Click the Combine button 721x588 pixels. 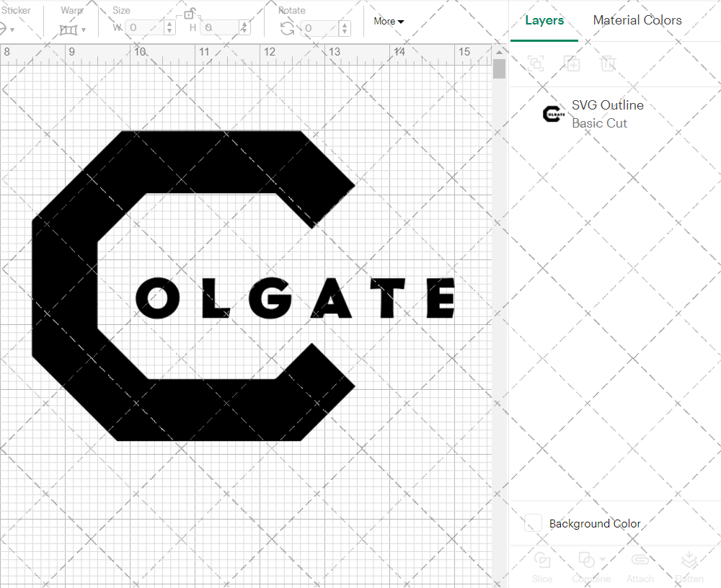click(591, 568)
